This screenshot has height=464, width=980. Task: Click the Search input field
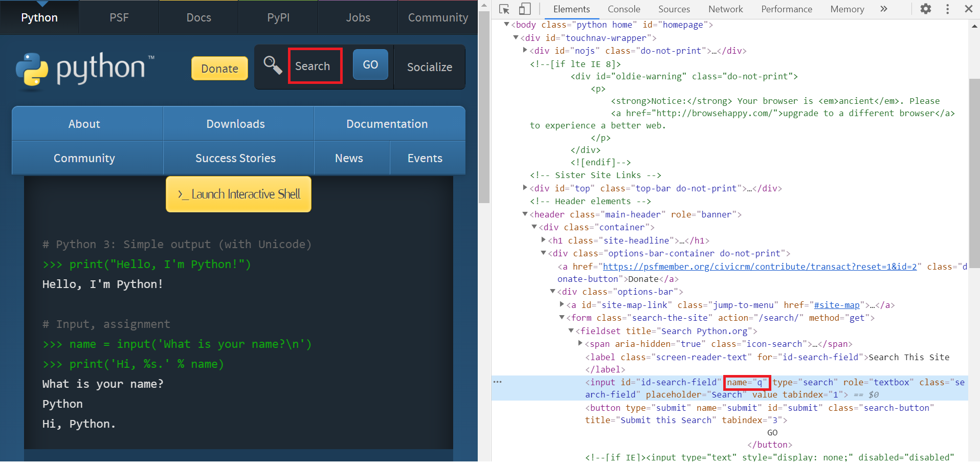pyautogui.click(x=315, y=66)
